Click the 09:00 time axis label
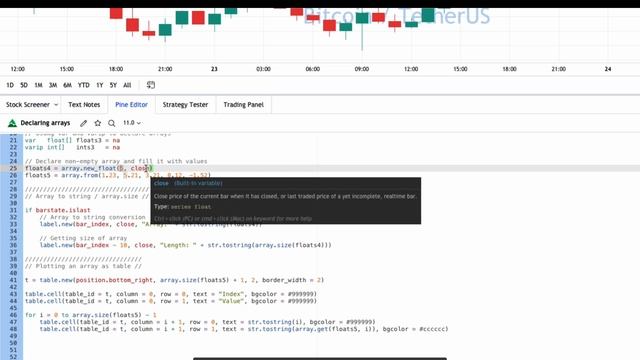 [x=362, y=69]
